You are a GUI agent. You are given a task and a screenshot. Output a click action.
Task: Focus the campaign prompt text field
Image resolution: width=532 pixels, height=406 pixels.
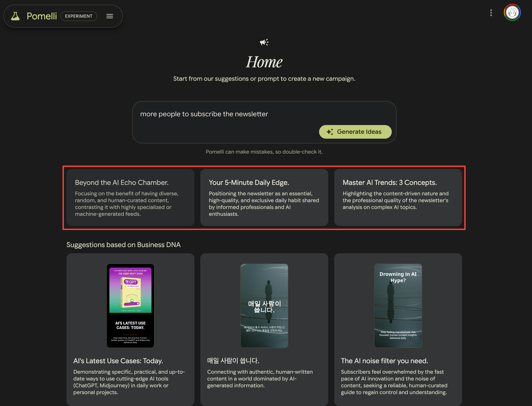pyautogui.click(x=264, y=122)
